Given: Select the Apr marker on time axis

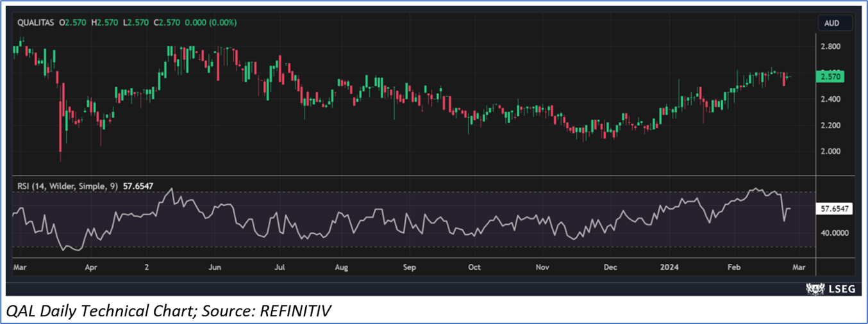Looking at the screenshot, I should tap(91, 266).
